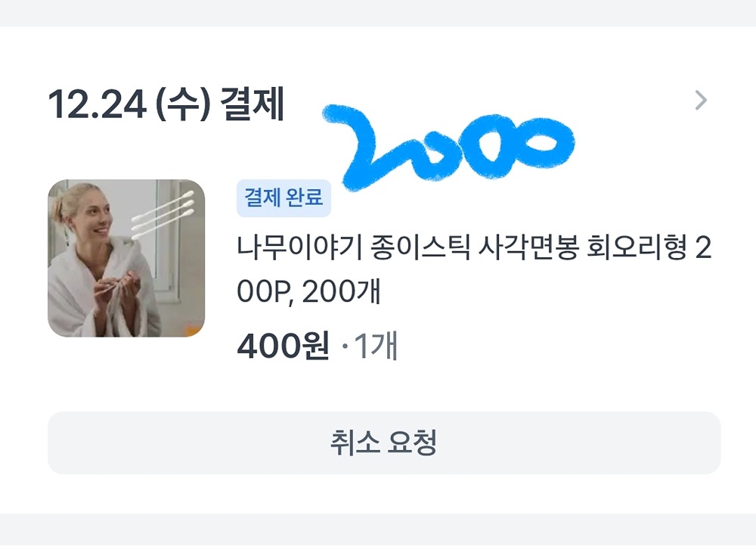Click the gray divider bar above the order
Viewport: 756px width, 553px height.
(378, 13)
